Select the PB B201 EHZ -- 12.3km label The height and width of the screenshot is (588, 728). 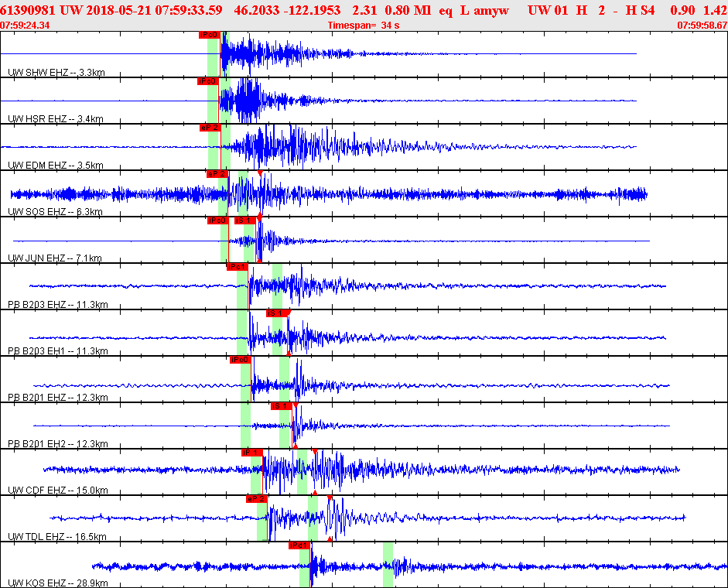[58, 398]
